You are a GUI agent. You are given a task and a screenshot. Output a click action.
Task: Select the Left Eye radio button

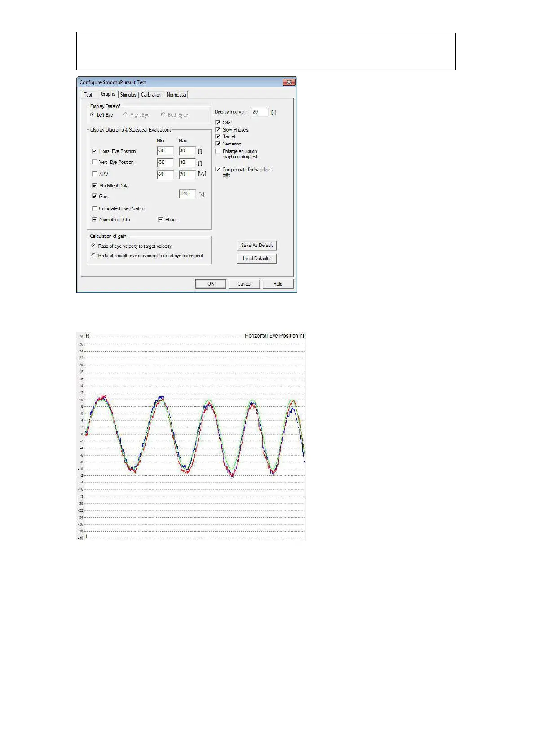tap(92, 115)
